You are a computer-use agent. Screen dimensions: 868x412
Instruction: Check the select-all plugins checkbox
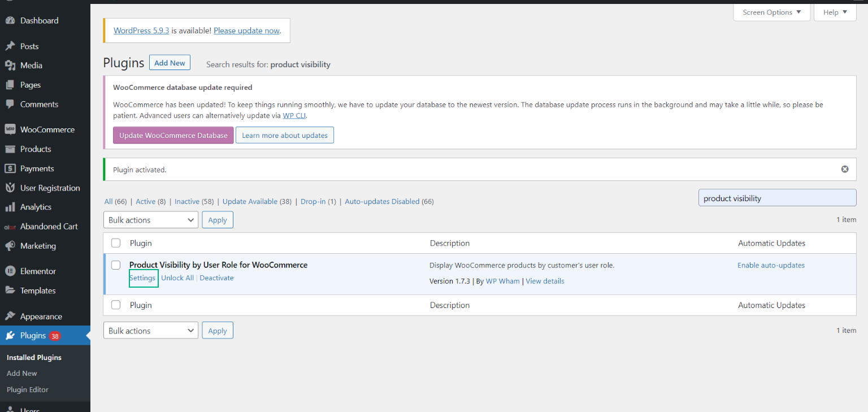pyautogui.click(x=116, y=242)
